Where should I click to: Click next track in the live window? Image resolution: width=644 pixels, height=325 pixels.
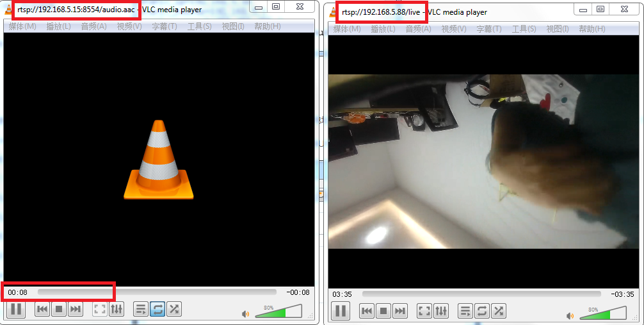click(x=400, y=311)
